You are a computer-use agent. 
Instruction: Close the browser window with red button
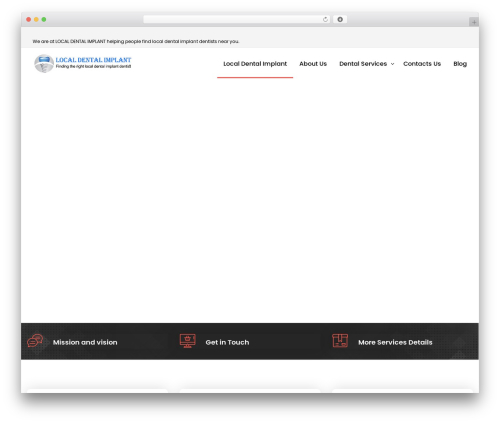point(29,20)
